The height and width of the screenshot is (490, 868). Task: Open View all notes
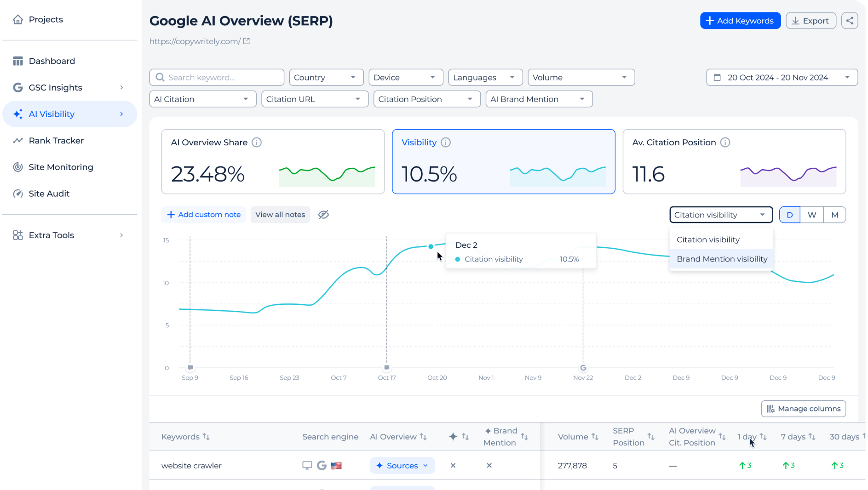280,215
